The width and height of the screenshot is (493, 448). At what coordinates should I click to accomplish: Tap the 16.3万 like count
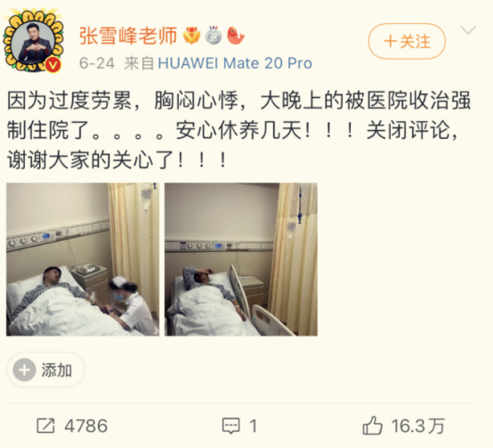click(418, 426)
